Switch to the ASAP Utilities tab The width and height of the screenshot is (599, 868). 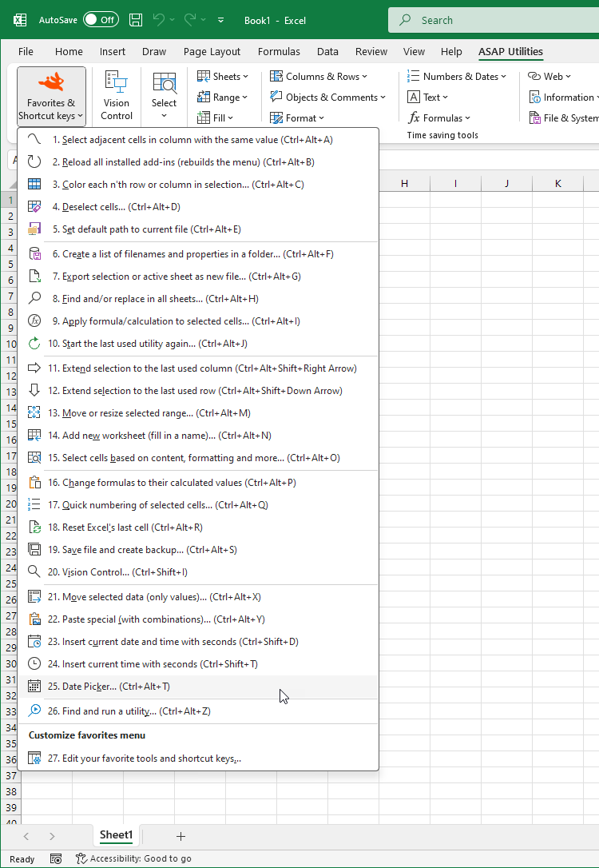(x=510, y=51)
